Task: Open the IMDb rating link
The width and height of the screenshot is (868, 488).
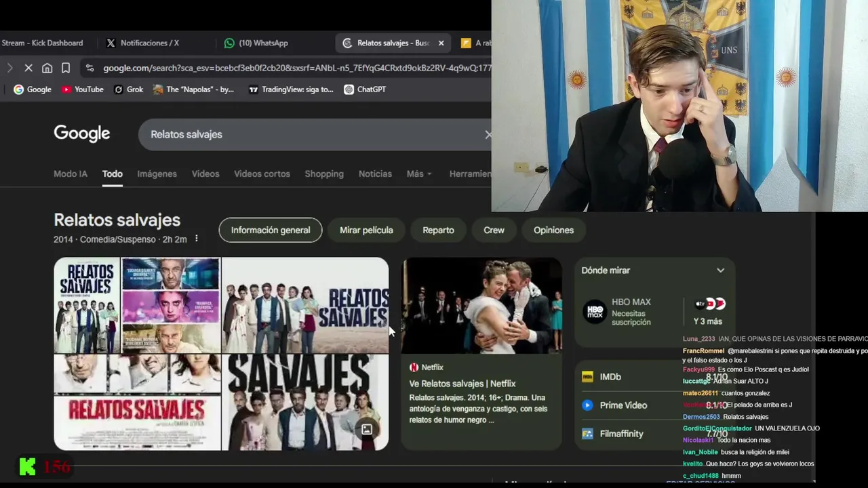Action: [x=610, y=377]
